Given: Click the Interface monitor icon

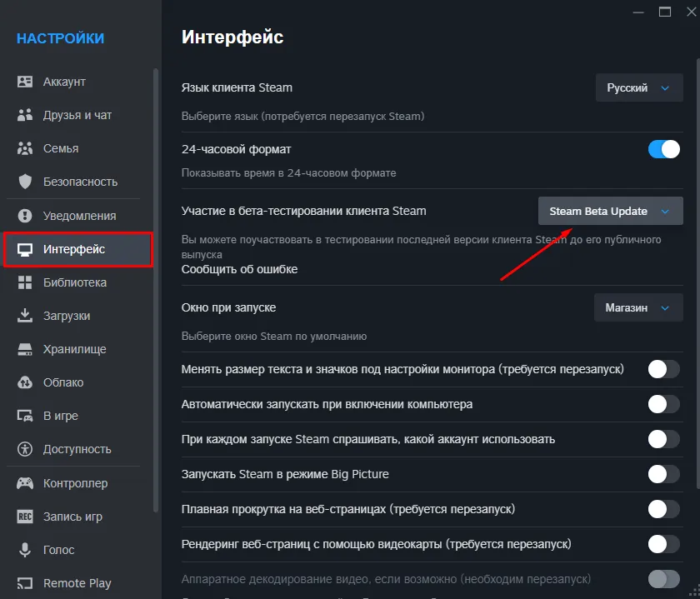Looking at the screenshot, I should pyautogui.click(x=25, y=249).
